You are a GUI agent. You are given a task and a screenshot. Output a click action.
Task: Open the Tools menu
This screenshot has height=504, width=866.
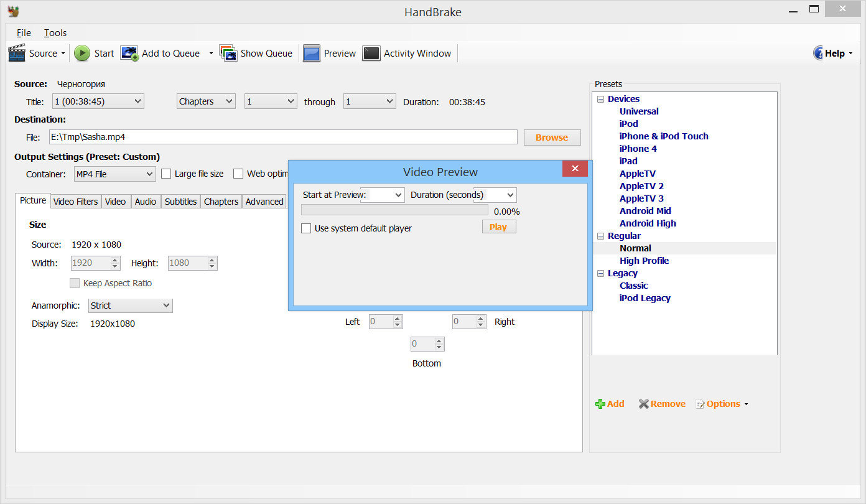pos(55,33)
